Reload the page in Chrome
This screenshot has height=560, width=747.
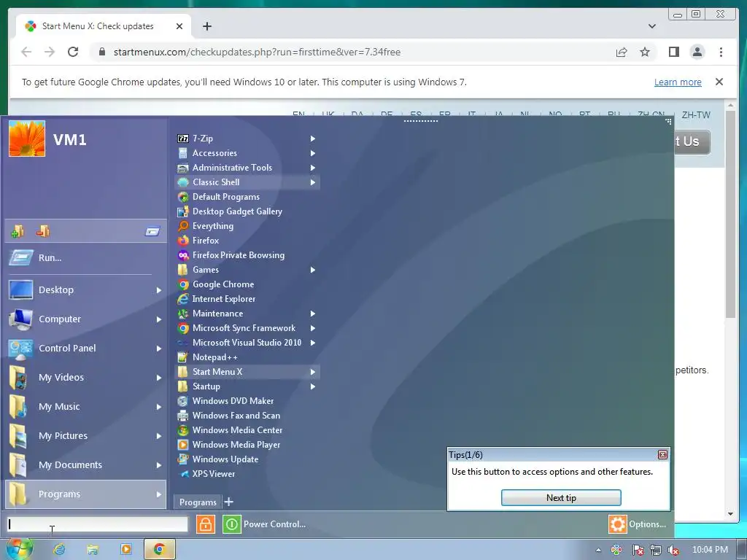point(73,52)
